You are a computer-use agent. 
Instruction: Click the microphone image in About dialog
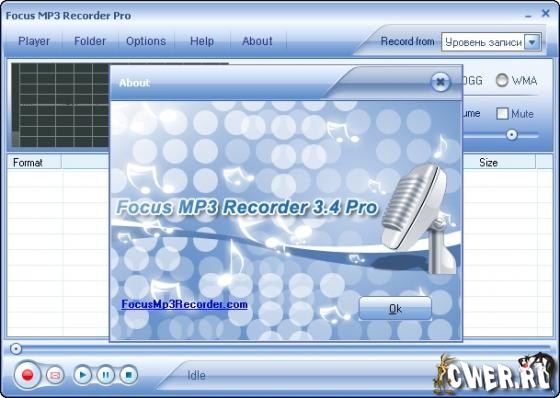[419, 214]
